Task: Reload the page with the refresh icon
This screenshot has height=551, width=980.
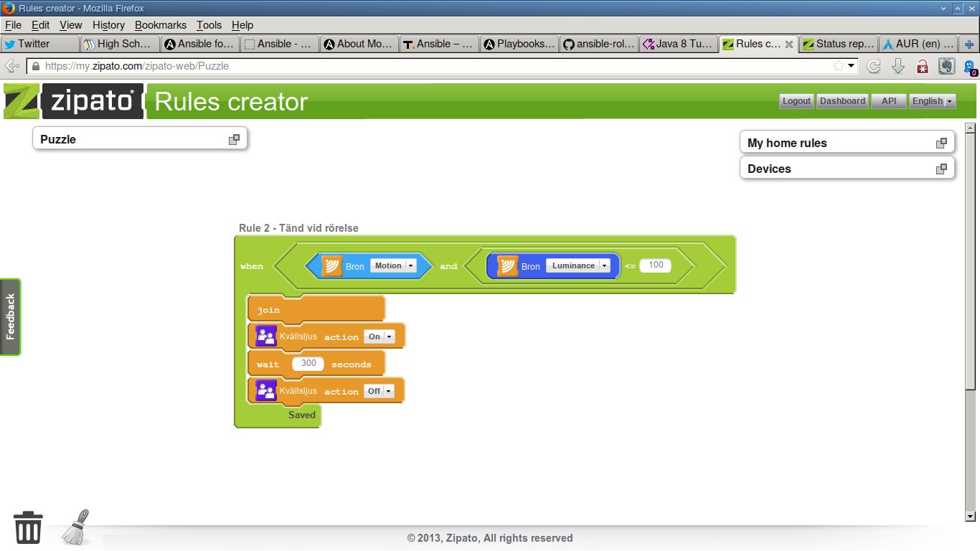Action: pyautogui.click(x=874, y=66)
